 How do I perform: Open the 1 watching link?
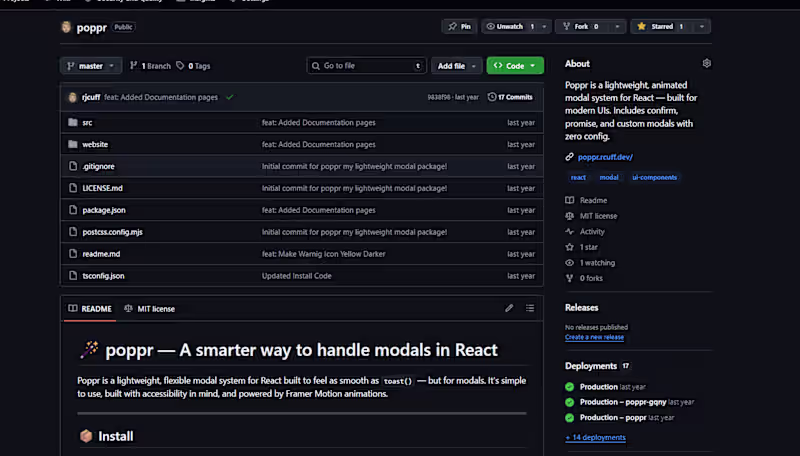[x=597, y=263]
